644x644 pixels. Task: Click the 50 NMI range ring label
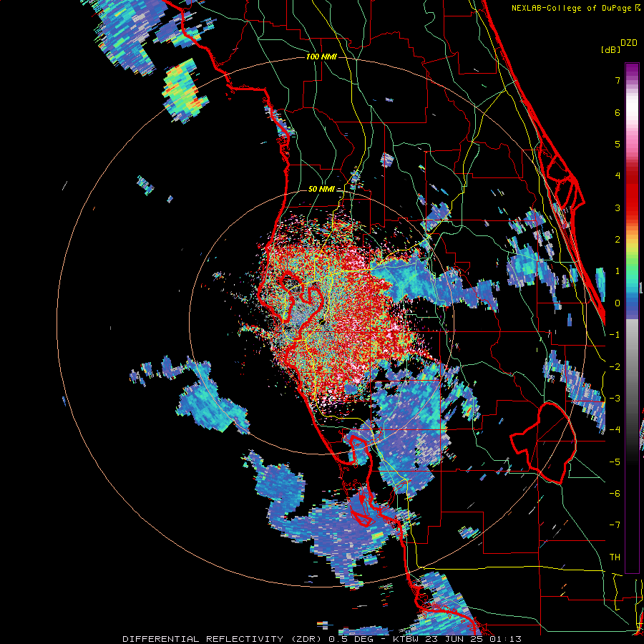coord(321,190)
